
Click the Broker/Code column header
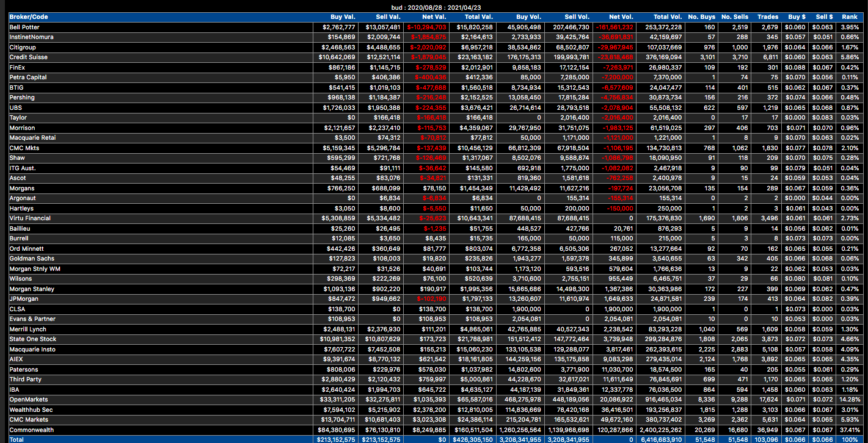click(28, 17)
